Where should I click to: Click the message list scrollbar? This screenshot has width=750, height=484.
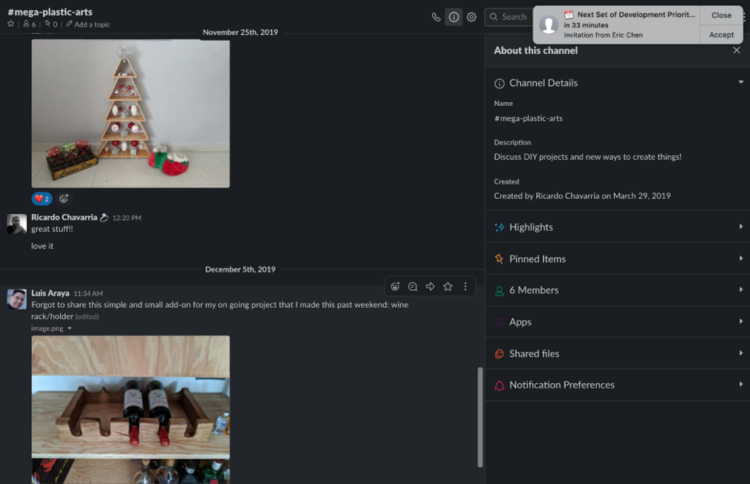click(480, 417)
